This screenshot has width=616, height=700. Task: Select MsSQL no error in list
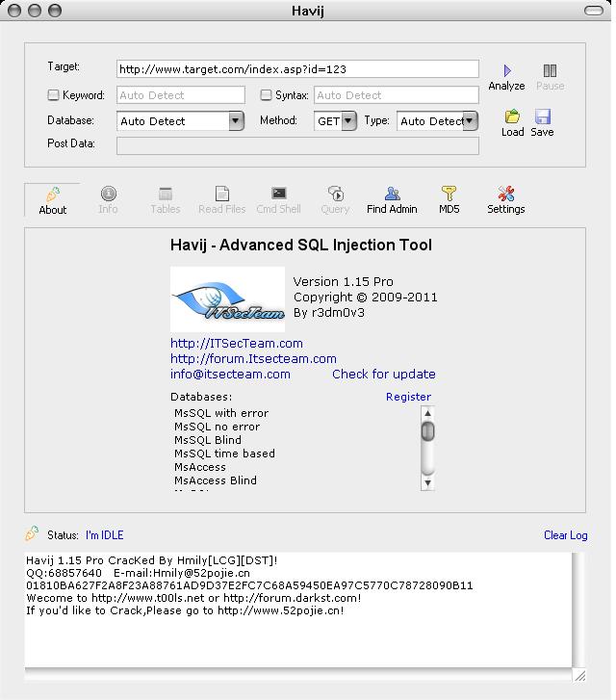click(x=217, y=427)
